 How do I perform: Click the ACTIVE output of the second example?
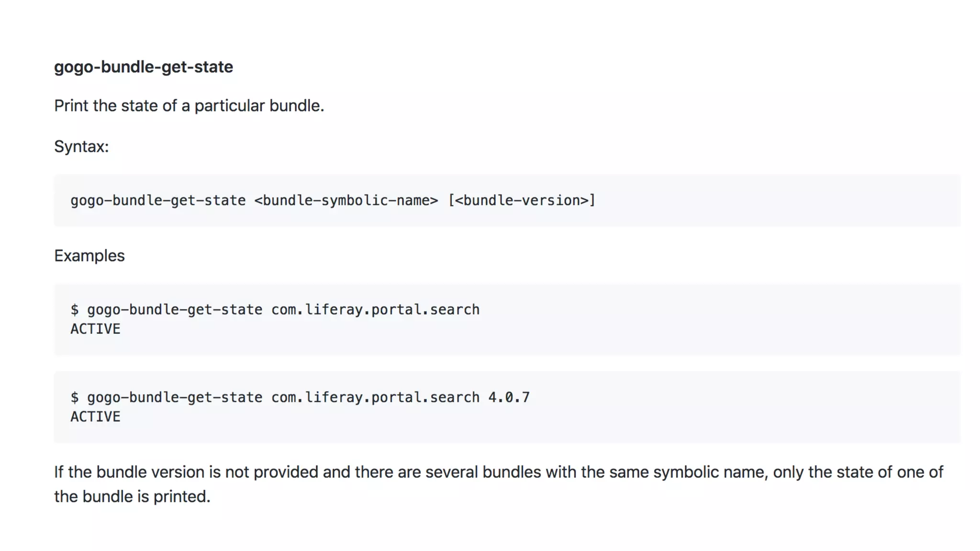96,417
